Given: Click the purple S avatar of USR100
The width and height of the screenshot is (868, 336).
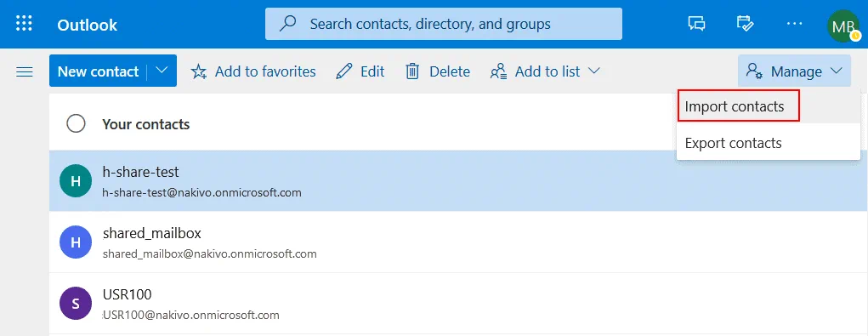Looking at the screenshot, I should click(x=76, y=304).
